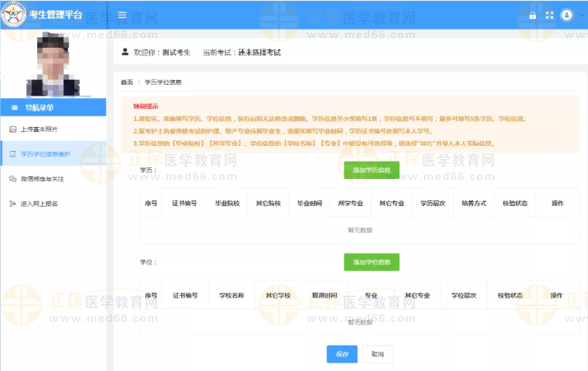588x371 pixels.
Task: Click the 添加学位信息 green button
Action: click(371, 261)
